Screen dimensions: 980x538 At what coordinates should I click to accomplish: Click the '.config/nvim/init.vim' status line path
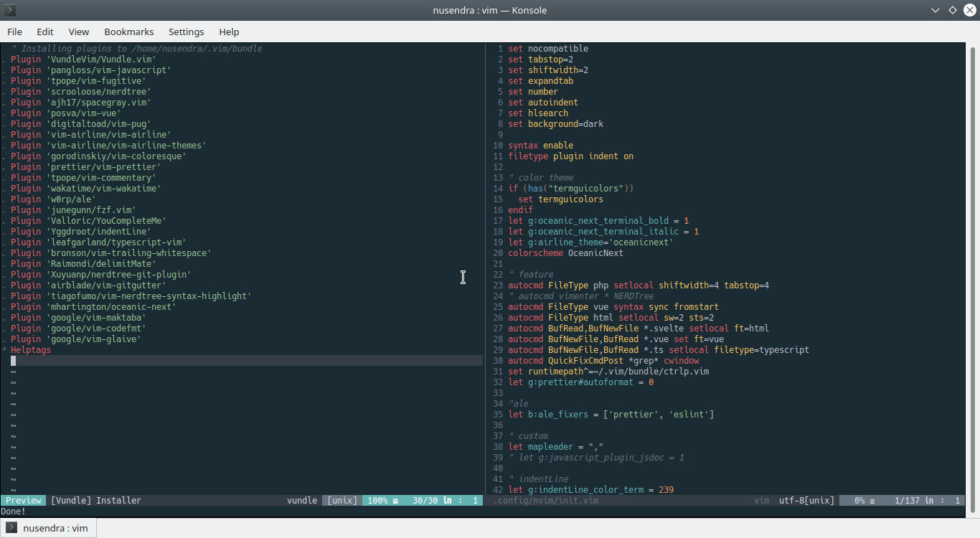point(546,501)
